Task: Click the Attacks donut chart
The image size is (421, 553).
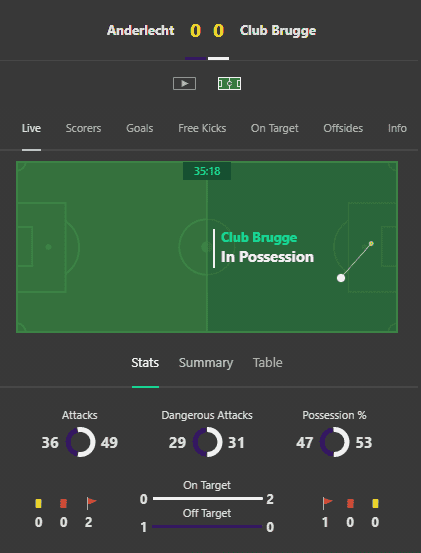Action: (x=80, y=442)
